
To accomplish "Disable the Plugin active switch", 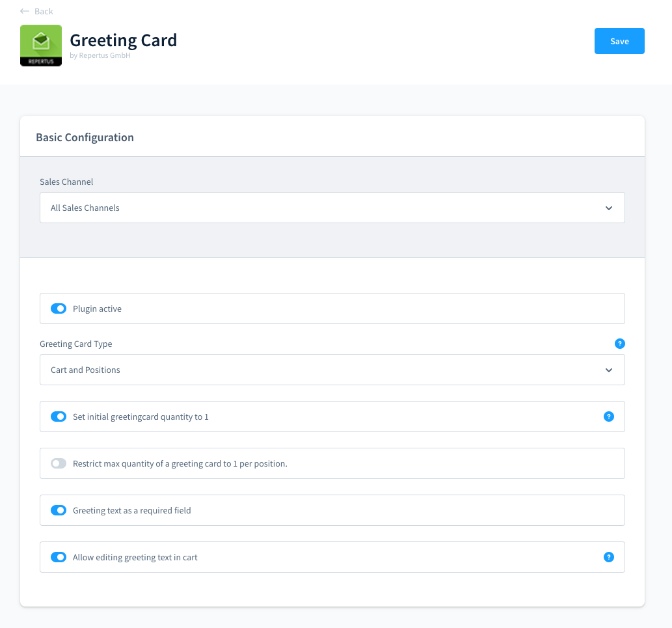I will [x=59, y=308].
